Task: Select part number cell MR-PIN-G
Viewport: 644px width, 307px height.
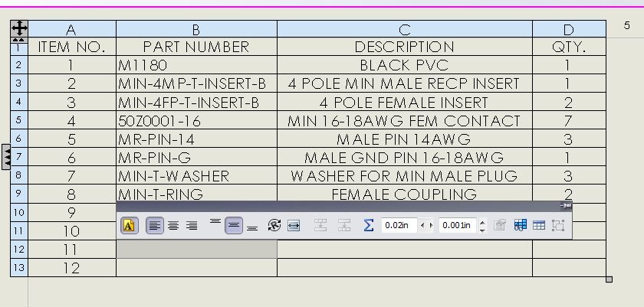Action: [x=196, y=158]
